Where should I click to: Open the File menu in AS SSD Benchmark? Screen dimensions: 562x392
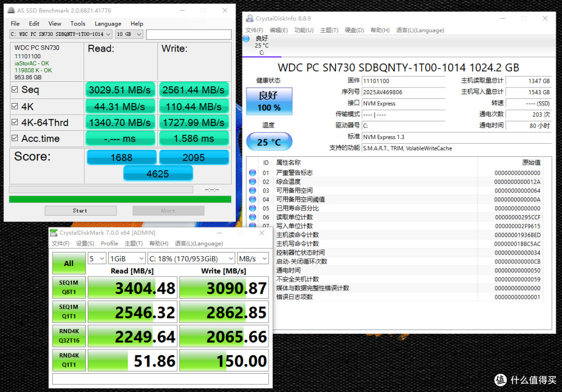(x=15, y=23)
